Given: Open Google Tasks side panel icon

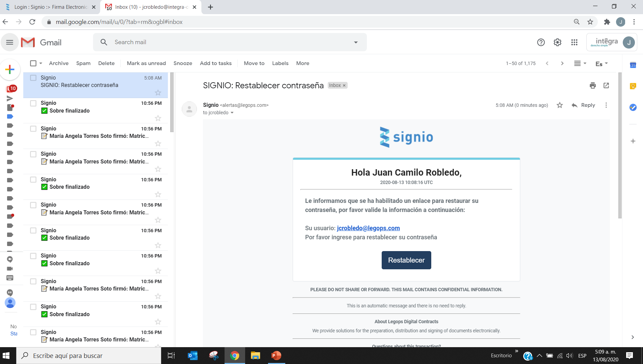Looking at the screenshot, I should [x=633, y=107].
